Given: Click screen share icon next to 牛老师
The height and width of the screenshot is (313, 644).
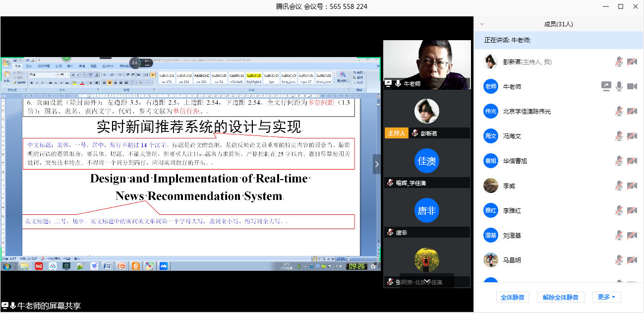Looking at the screenshot, I should coord(606,86).
